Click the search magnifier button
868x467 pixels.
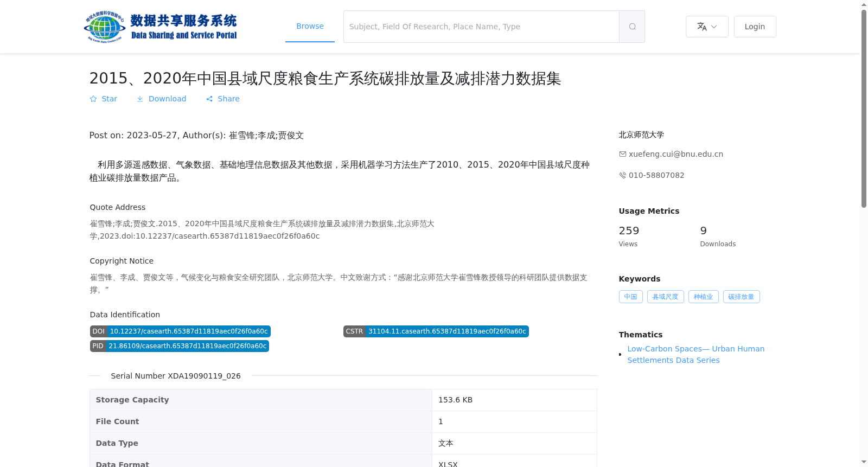click(632, 27)
